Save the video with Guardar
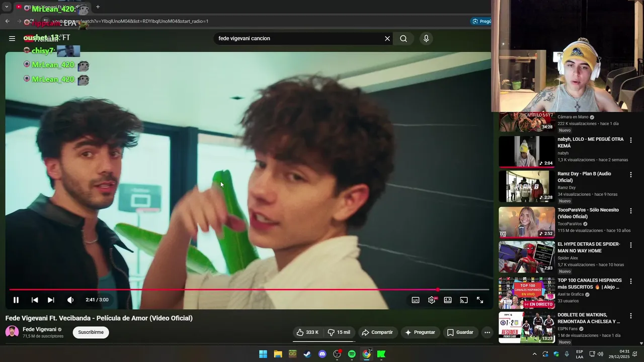Viewport: 644px width, 362px height. click(x=460, y=332)
